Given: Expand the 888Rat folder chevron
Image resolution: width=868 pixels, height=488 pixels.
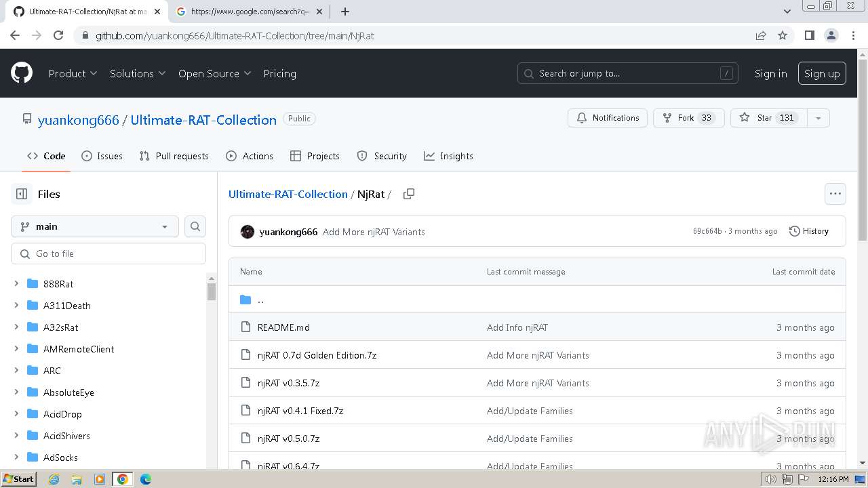Looking at the screenshot, I should (16, 284).
